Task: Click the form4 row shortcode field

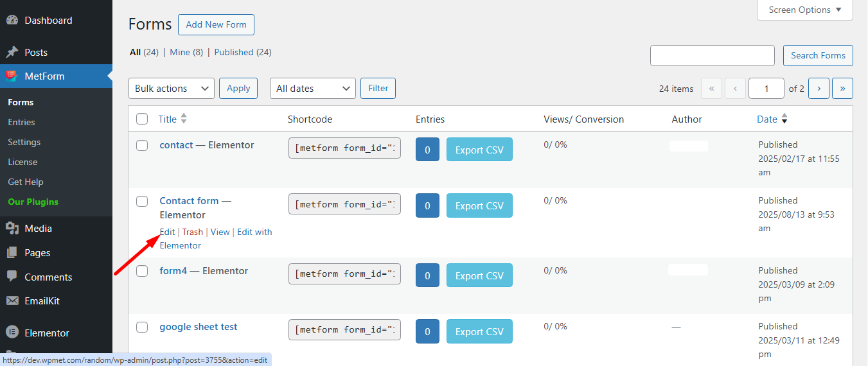Action: click(x=344, y=274)
